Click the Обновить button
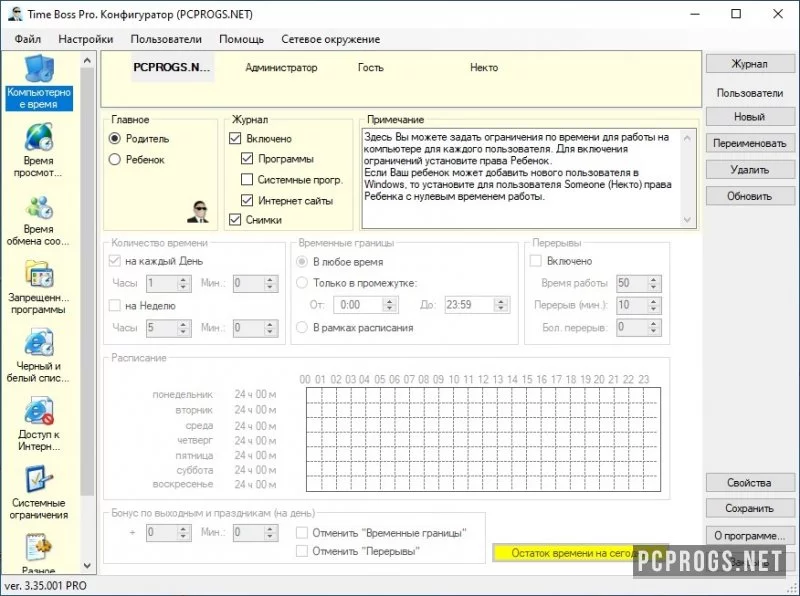Screen dimensions: 800x596 (750, 196)
